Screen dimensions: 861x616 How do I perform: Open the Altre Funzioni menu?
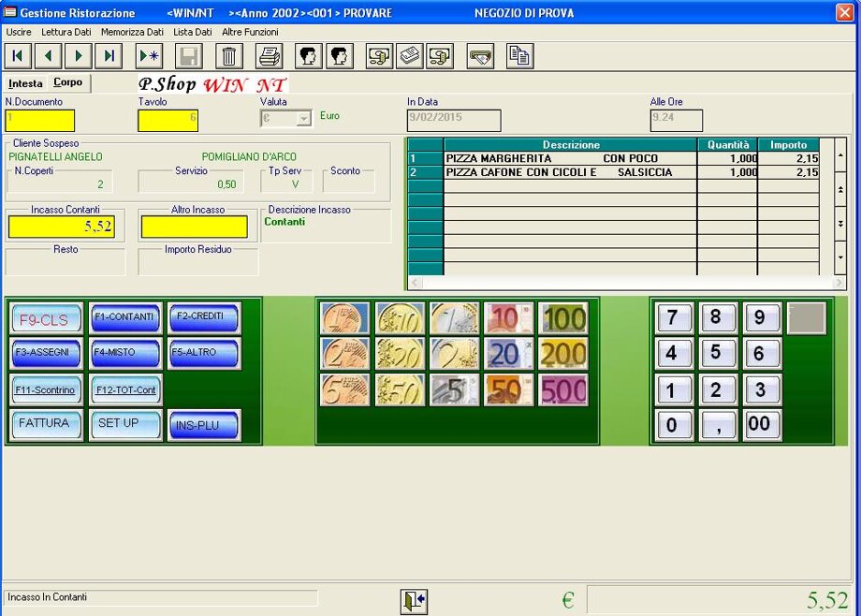click(250, 32)
